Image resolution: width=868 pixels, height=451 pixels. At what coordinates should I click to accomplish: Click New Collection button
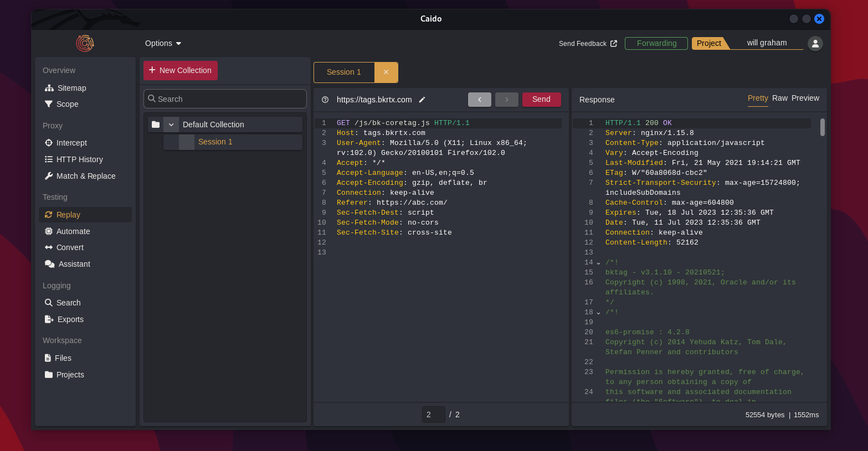click(181, 70)
